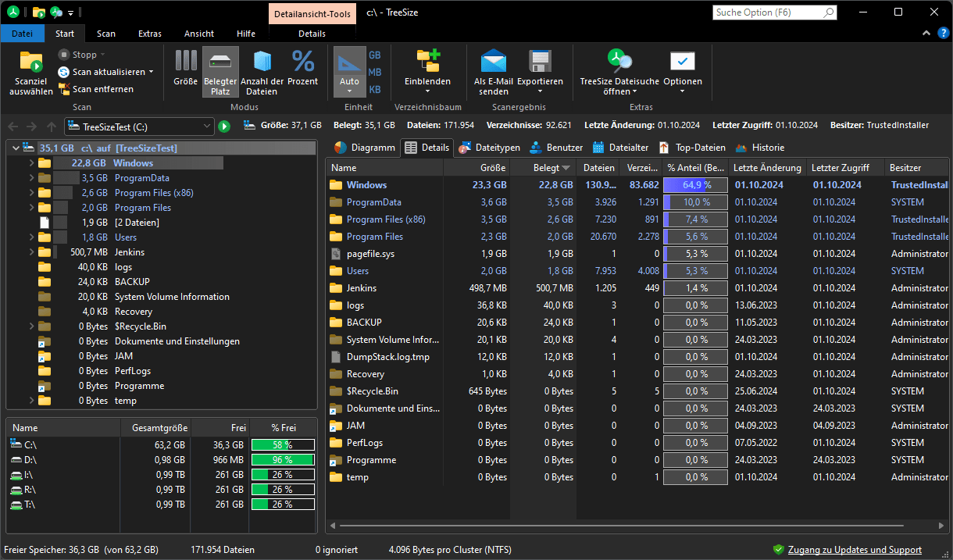Click the 58 % free bar for C:\
The width and height of the screenshot is (953, 560).
282,444
